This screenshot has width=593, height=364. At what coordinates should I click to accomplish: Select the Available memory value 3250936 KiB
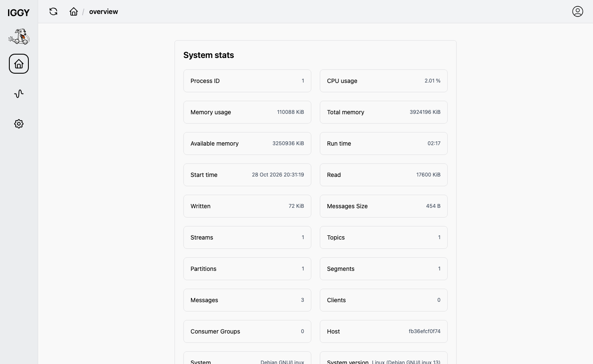point(288,143)
